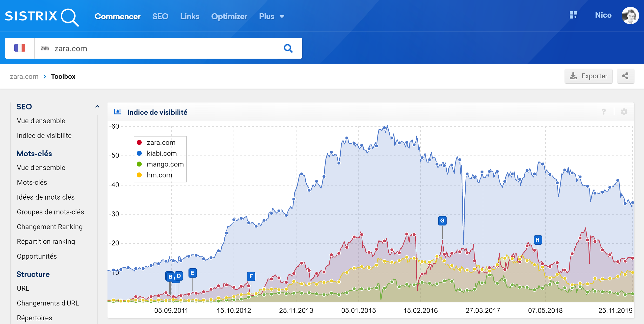Click the Indice de visibilité panel title
Screen dimensions: 644x324
[157, 112]
